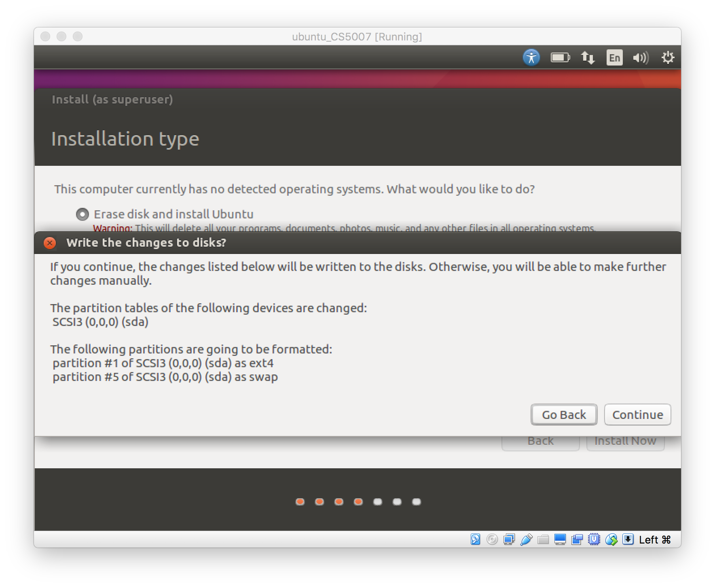This screenshot has height=588, width=715.
Task: Click the partition #5 as swap line
Action: [165, 377]
